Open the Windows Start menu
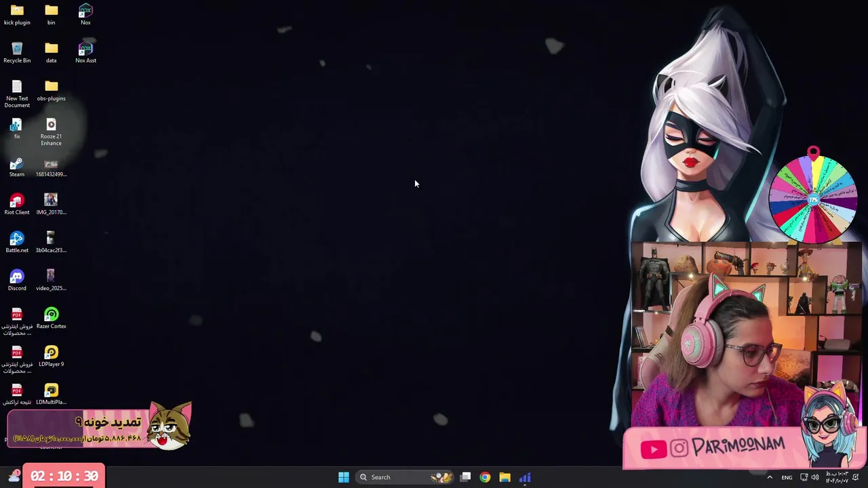This screenshot has height=488, width=868. (344, 477)
